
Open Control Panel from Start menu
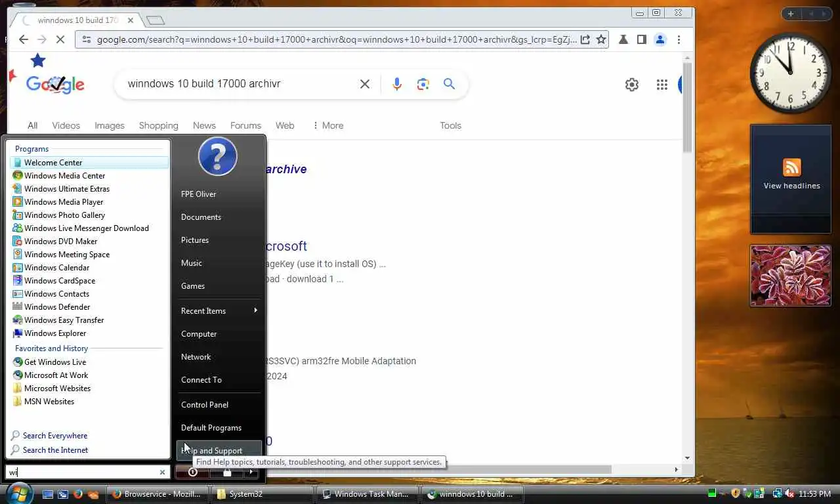pyautogui.click(x=219, y=404)
